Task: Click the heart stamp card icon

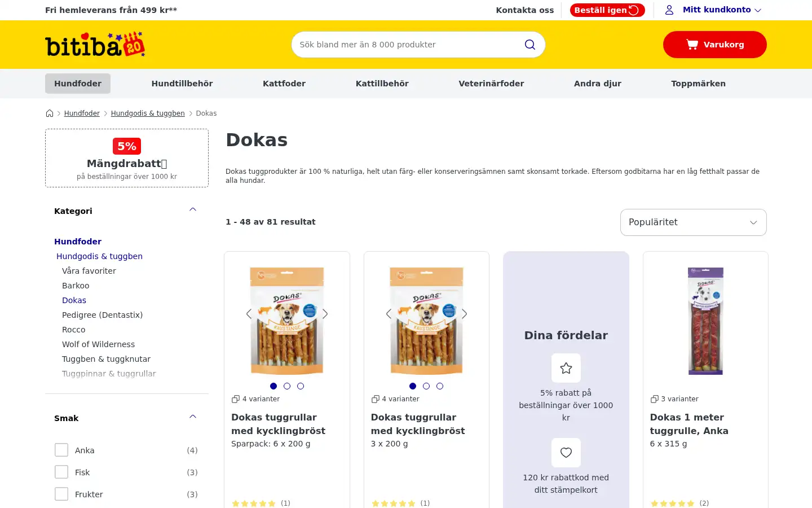Action: tap(566, 453)
